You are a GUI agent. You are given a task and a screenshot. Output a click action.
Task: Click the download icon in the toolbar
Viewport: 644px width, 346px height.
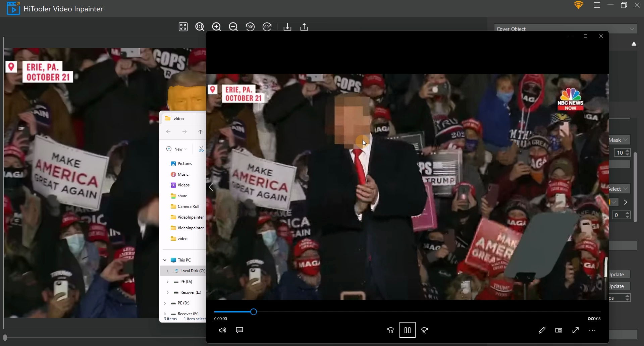pyautogui.click(x=287, y=27)
